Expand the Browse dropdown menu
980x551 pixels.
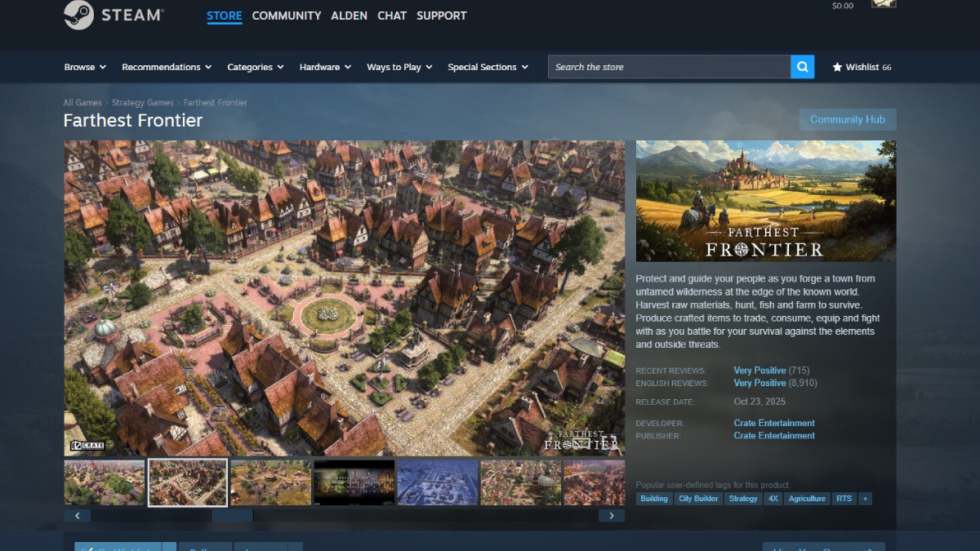tap(85, 67)
